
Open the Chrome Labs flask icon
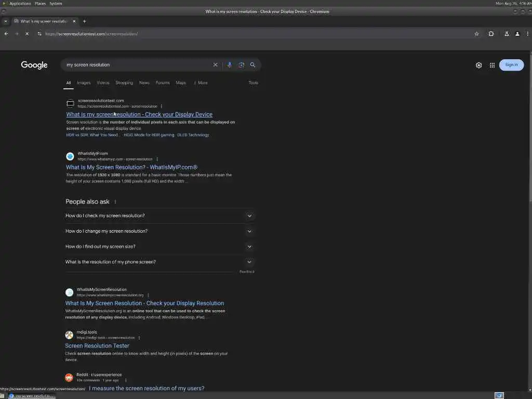coord(507,34)
